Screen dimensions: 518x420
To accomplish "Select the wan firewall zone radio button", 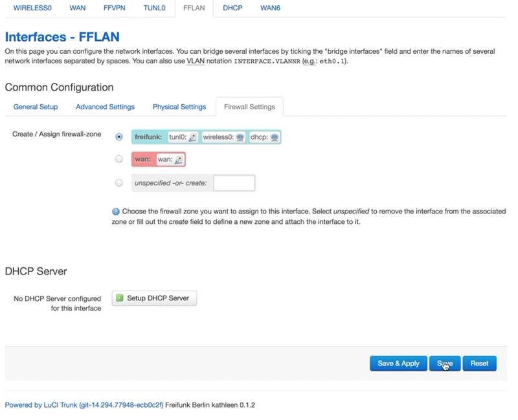I will [x=118, y=160].
